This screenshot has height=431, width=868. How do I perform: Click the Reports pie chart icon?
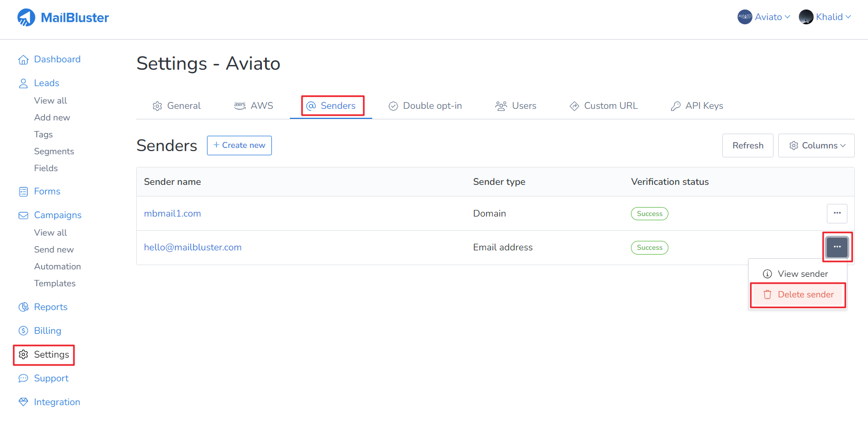click(23, 307)
